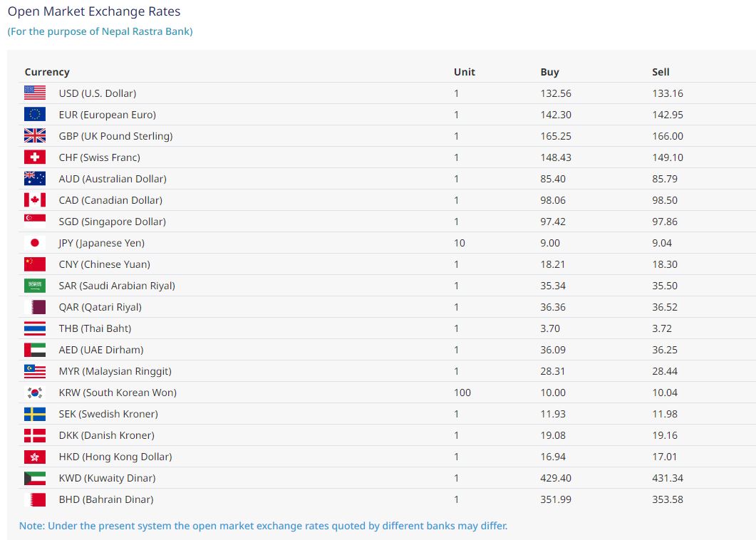Click the Bahrain flag icon
The height and width of the screenshot is (540, 756).
(35, 499)
